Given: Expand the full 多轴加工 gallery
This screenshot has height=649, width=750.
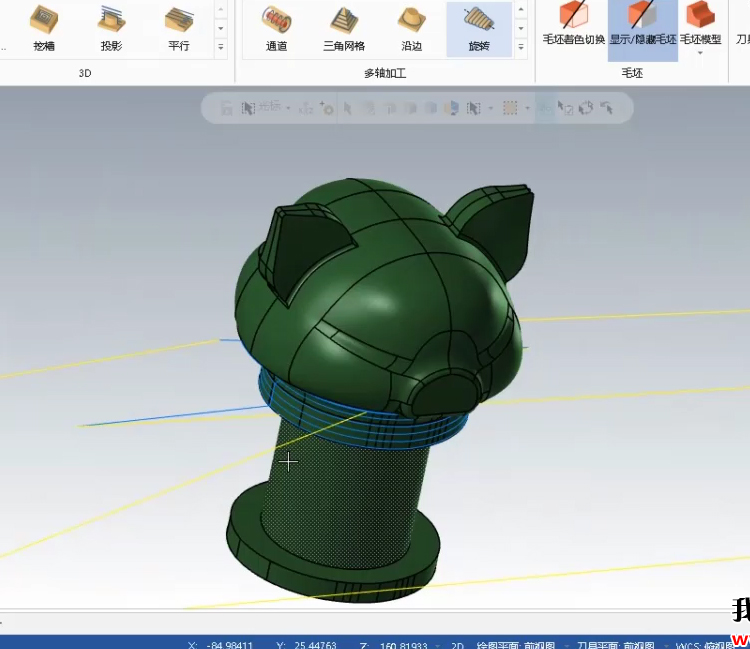Looking at the screenshot, I should point(521,47).
